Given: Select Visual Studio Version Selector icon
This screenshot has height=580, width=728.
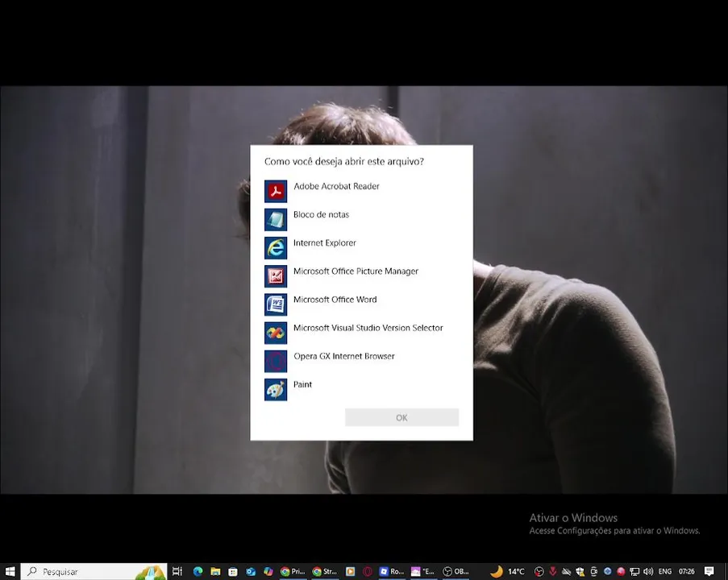Looking at the screenshot, I should [x=276, y=333].
